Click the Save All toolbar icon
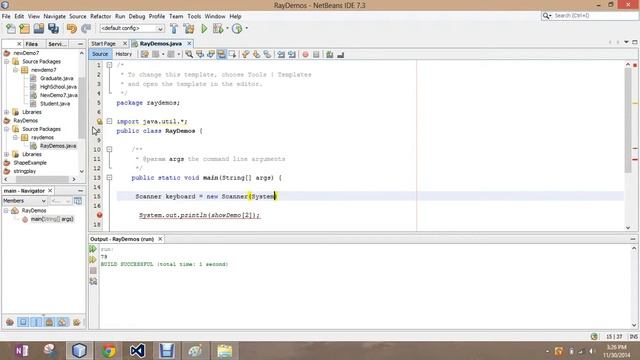 click(53, 29)
